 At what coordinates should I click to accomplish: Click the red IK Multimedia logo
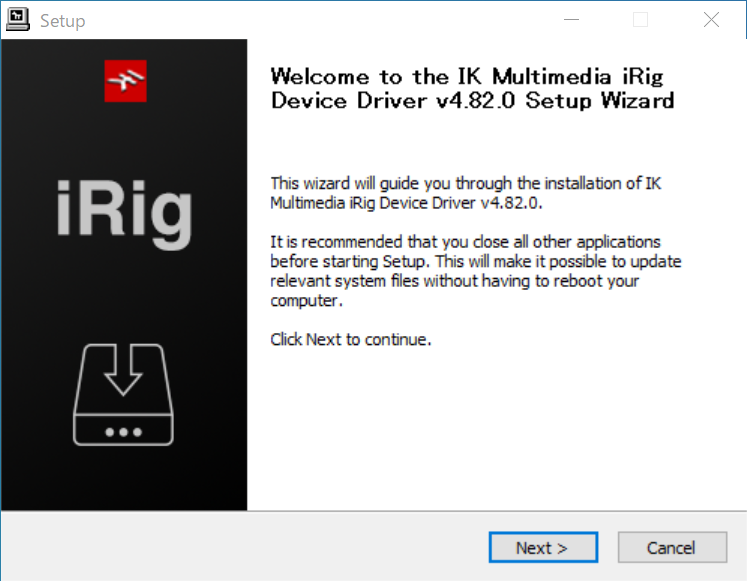pos(126,81)
